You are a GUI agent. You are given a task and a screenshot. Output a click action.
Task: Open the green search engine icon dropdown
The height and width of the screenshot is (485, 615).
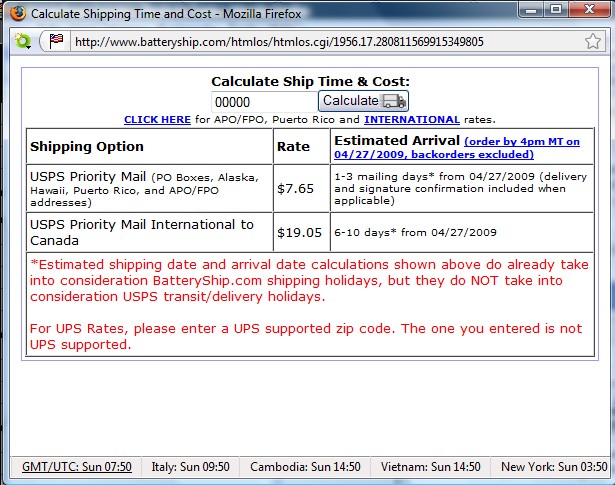[x=23, y=41]
